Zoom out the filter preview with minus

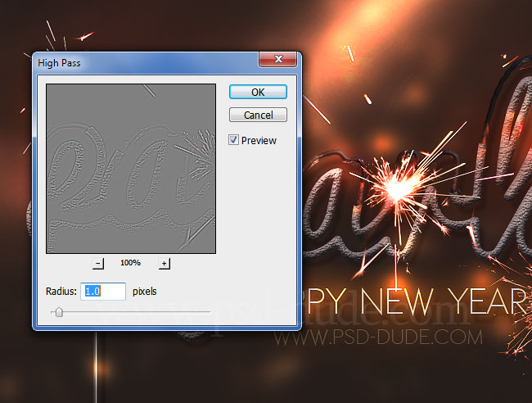(x=98, y=263)
